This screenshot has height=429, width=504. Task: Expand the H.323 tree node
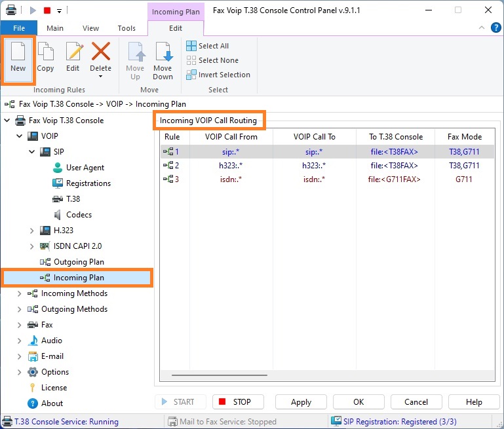[31, 231]
